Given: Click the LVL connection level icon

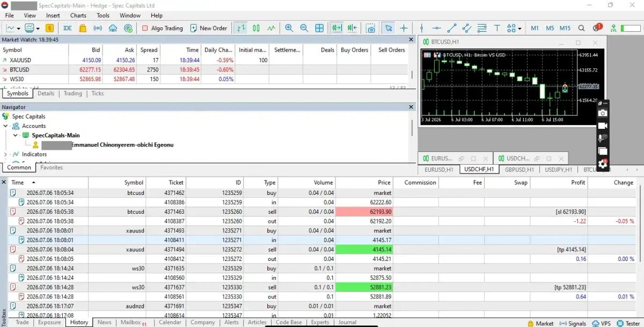Looking at the screenshot, I should click(614, 28).
